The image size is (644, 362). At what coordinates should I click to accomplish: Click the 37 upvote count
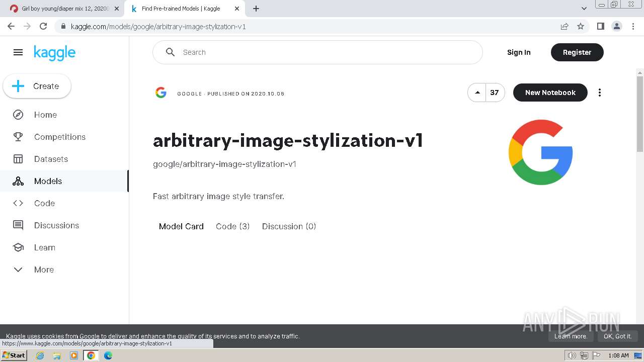pyautogui.click(x=495, y=93)
